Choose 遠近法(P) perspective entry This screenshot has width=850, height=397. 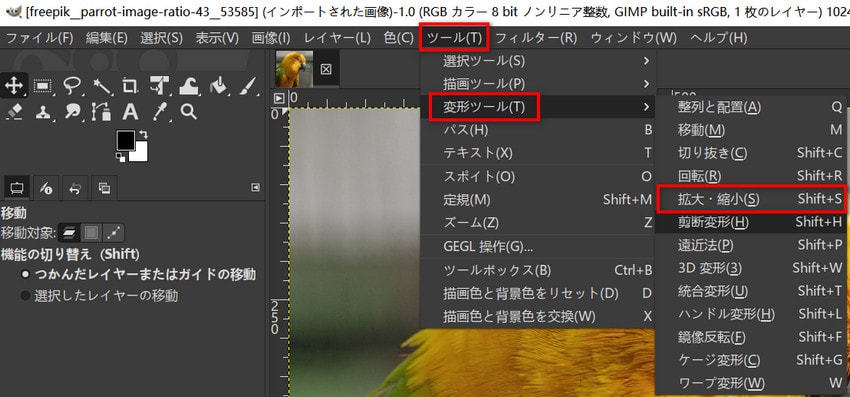pos(751,245)
